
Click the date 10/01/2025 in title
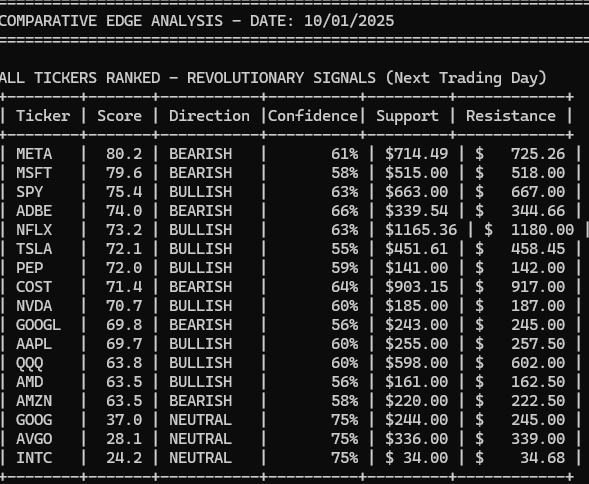pyautogui.click(x=349, y=21)
